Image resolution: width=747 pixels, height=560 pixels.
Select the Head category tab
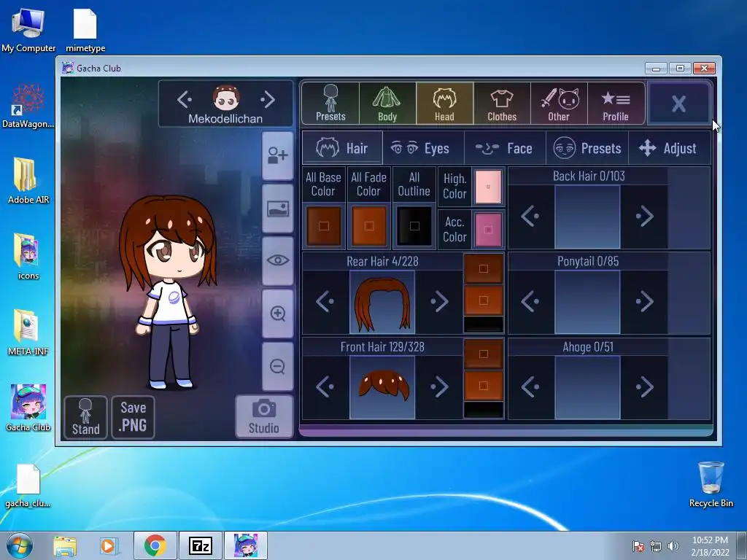pyautogui.click(x=444, y=104)
